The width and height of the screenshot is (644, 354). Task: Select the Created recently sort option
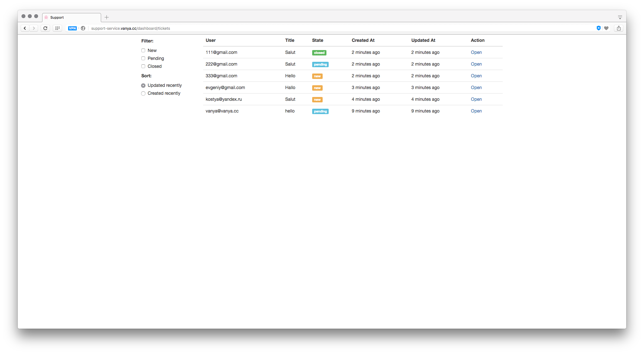point(143,93)
